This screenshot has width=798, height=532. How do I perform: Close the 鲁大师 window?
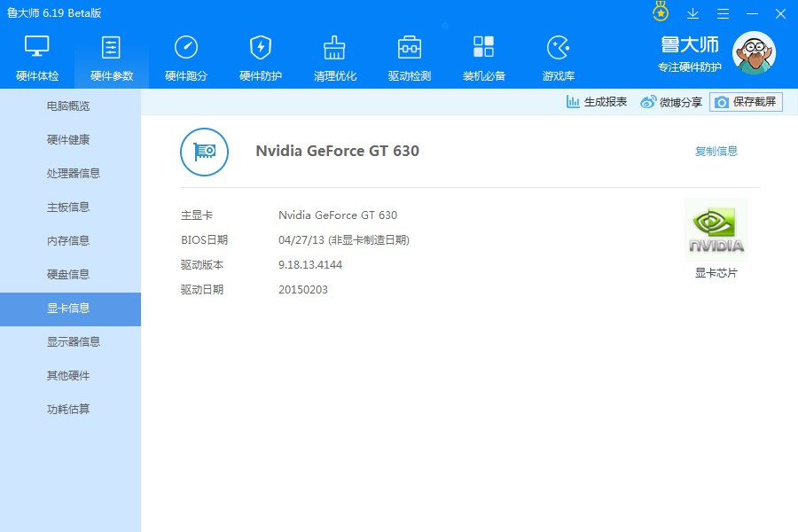point(780,14)
